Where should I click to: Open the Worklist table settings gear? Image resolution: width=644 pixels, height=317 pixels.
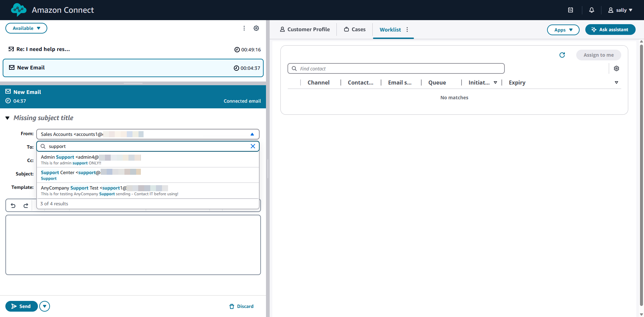point(616,68)
